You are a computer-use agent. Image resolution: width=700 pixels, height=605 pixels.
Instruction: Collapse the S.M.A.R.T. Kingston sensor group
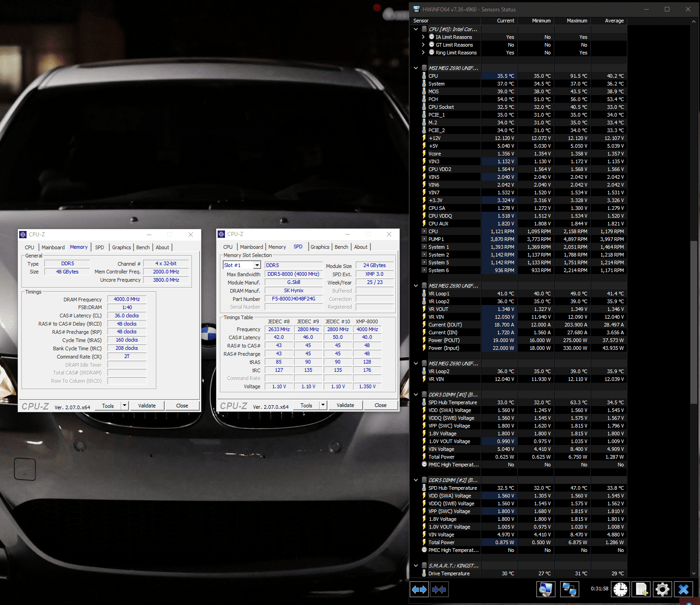point(416,566)
